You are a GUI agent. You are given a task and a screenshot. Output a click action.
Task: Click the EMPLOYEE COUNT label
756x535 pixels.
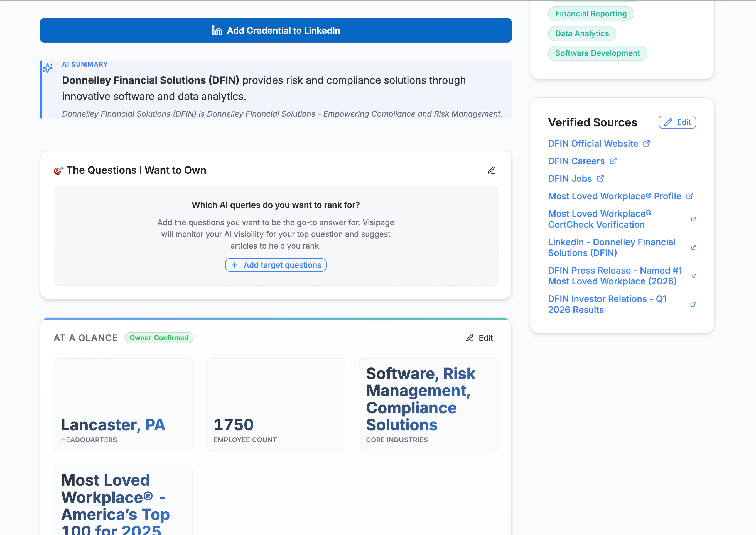click(x=245, y=440)
